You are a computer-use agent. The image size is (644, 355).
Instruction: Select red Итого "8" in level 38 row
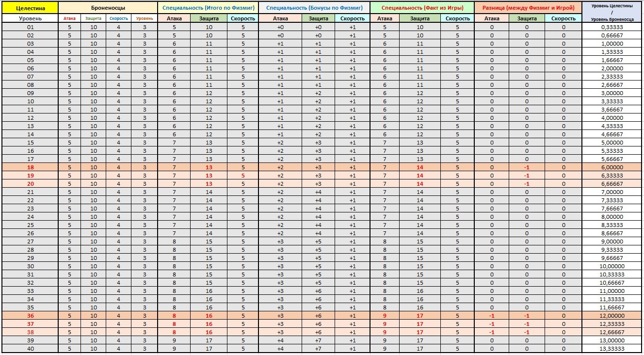coord(174,332)
